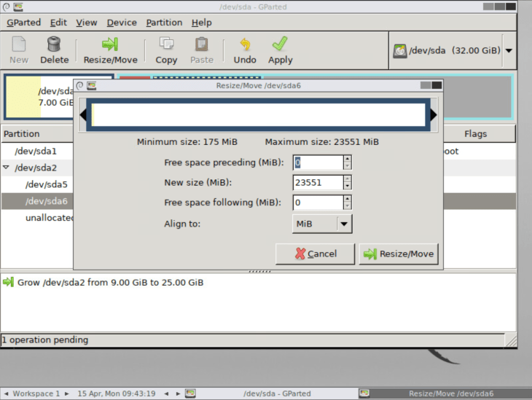The image size is (532, 400).
Task: Click the Copy toolbar icon
Action: pyautogui.click(x=166, y=44)
